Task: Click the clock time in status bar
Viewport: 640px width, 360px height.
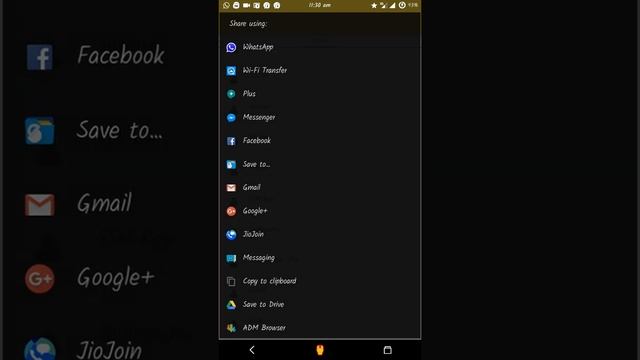Action: point(320,5)
